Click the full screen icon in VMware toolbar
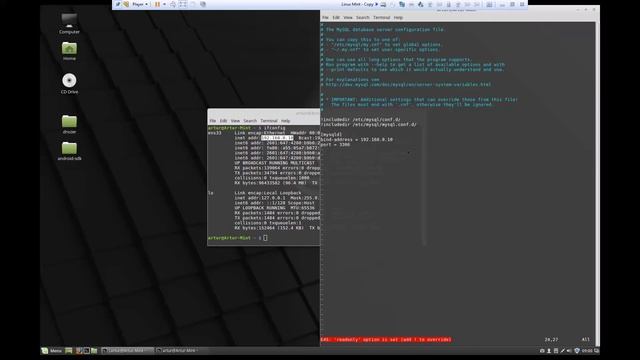Image resolution: width=640 pixels, height=360 pixels. pyautogui.click(x=183, y=4)
